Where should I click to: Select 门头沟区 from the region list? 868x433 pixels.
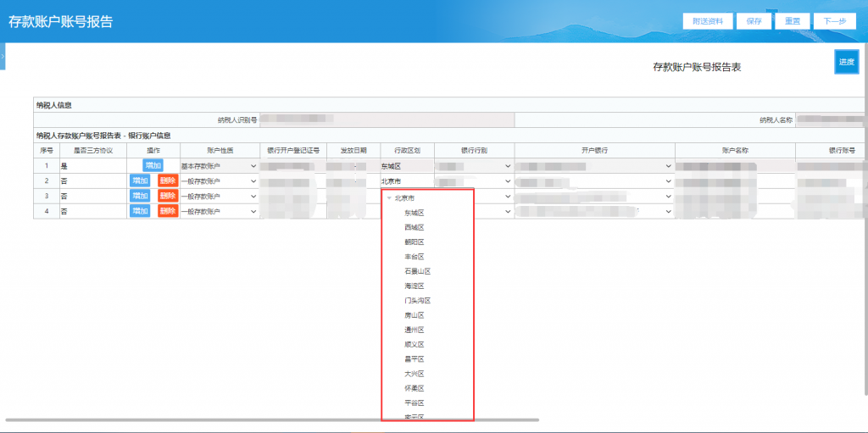click(x=417, y=301)
